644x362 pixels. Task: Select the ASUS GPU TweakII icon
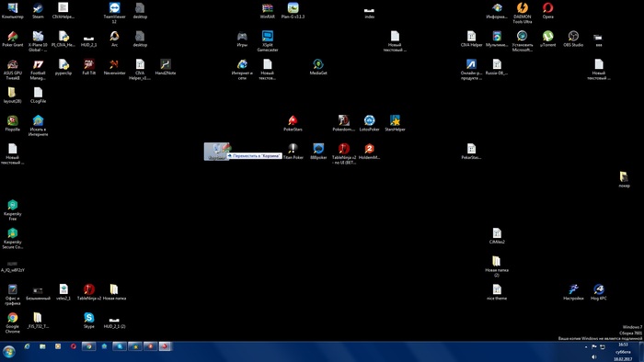(x=12, y=70)
